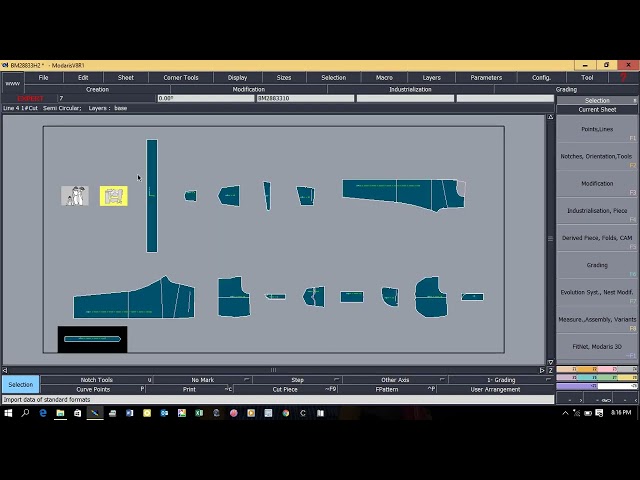Open Word from the taskbar
This screenshot has width=640, height=480.
[130, 413]
